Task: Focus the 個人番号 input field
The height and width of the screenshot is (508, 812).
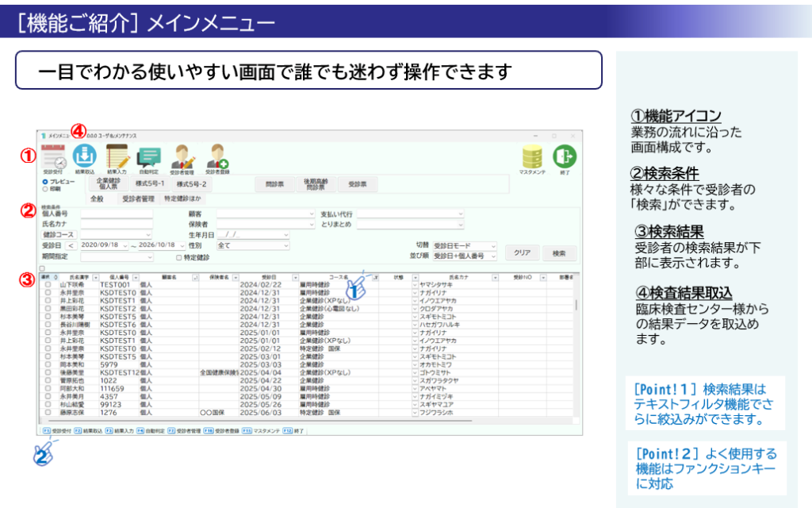Action: [117, 214]
